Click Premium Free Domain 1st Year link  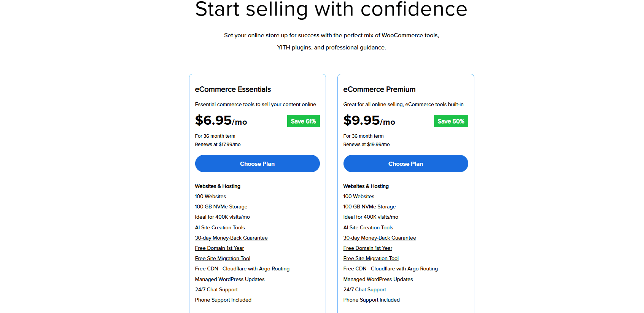tap(368, 248)
